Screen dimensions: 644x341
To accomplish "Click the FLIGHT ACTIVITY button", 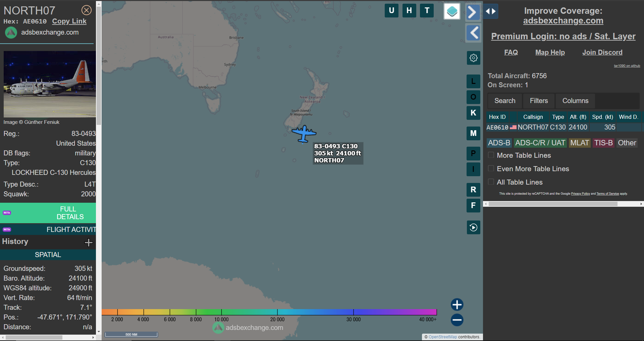I will point(48,230).
